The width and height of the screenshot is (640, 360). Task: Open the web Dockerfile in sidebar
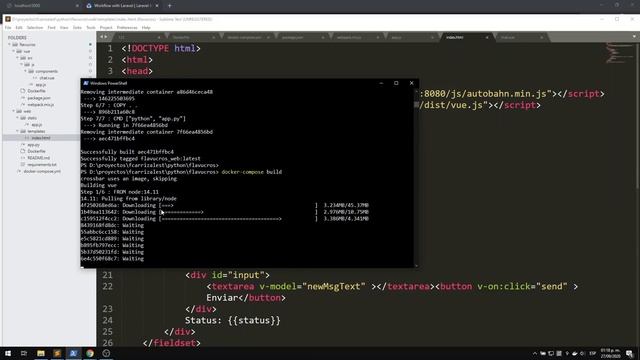[36, 151]
